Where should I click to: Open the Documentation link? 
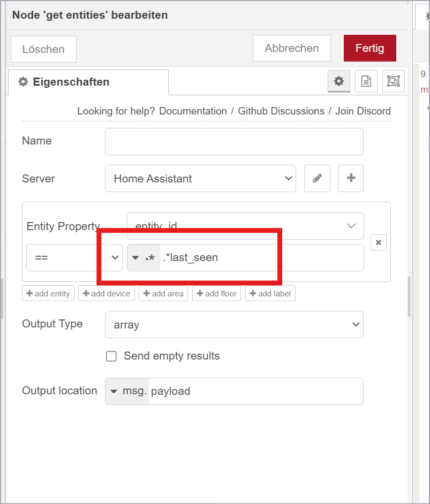click(193, 111)
